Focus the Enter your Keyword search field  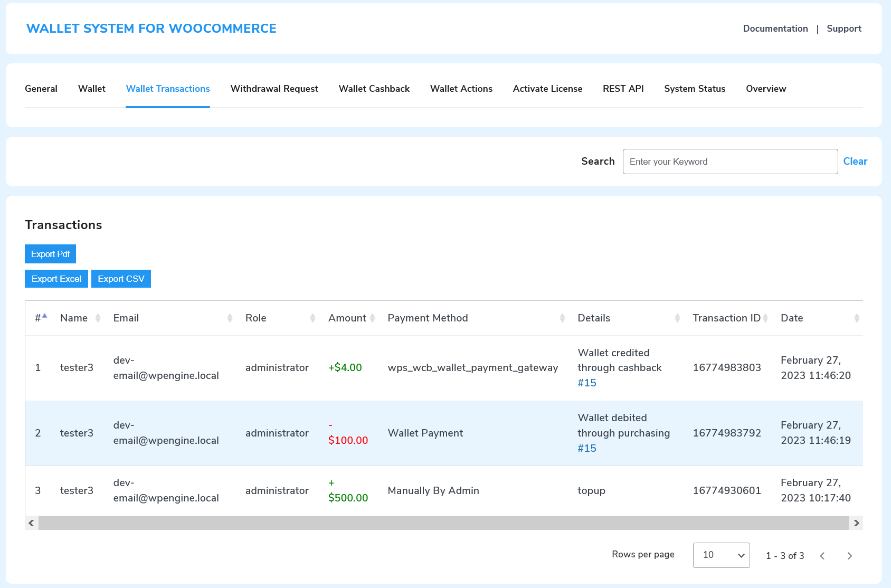(x=730, y=162)
